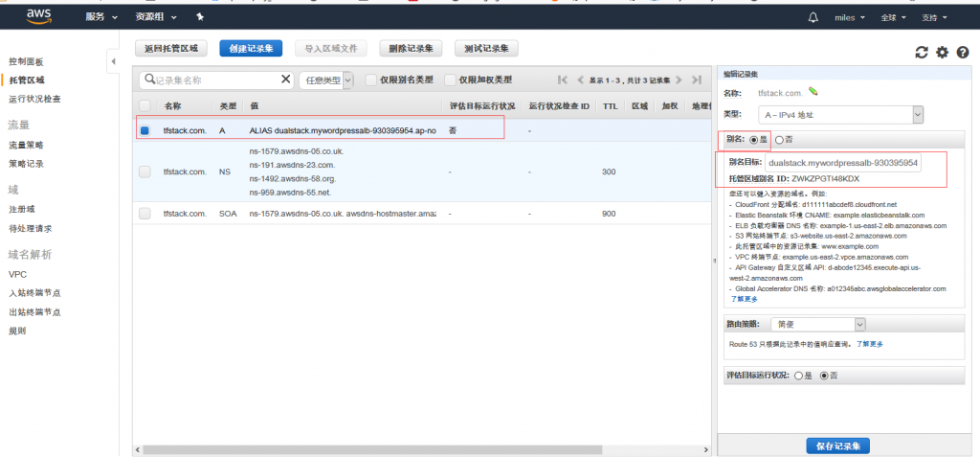The height and width of the screenshot is (457, 980).
Task: Open 入站终端节点 in sidebar
Action: [34, 293]
